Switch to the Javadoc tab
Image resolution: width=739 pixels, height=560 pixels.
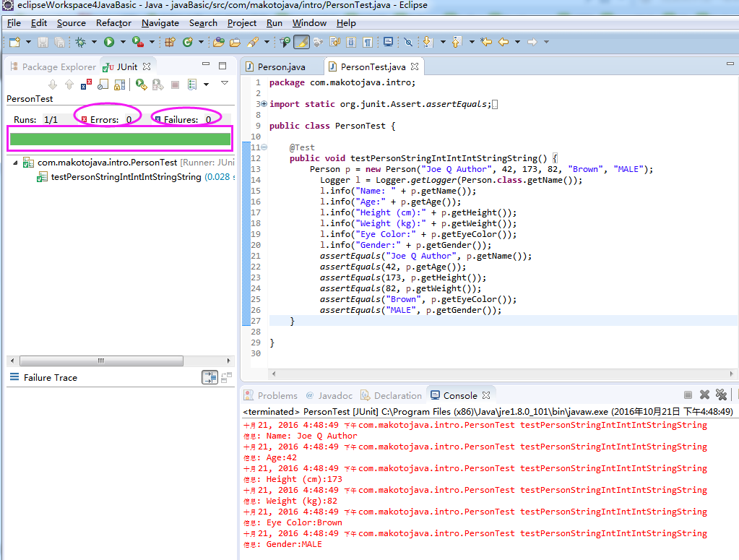coord(329,395)
